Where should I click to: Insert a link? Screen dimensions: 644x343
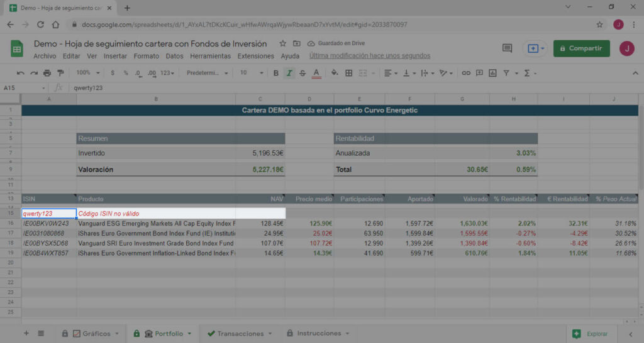466,73
